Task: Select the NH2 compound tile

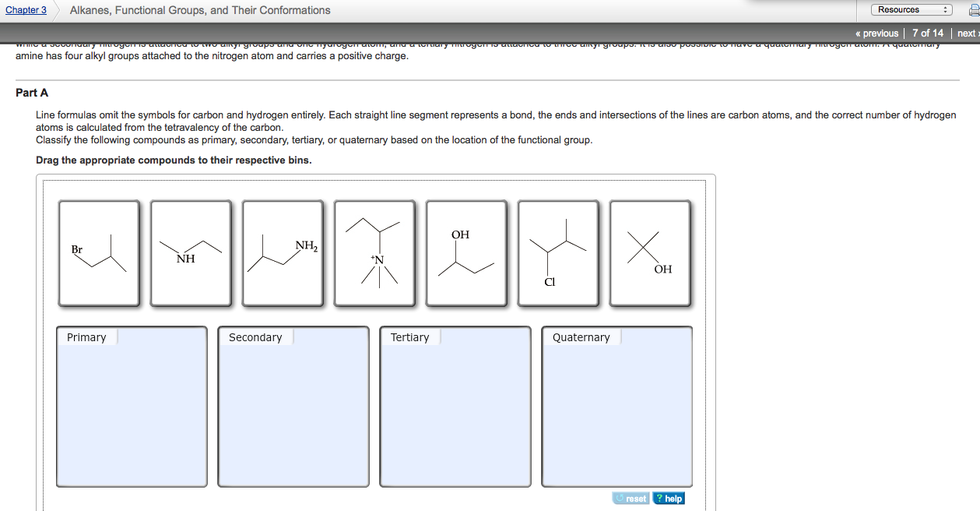Action: pyautogui.click(x=282, y=252)
